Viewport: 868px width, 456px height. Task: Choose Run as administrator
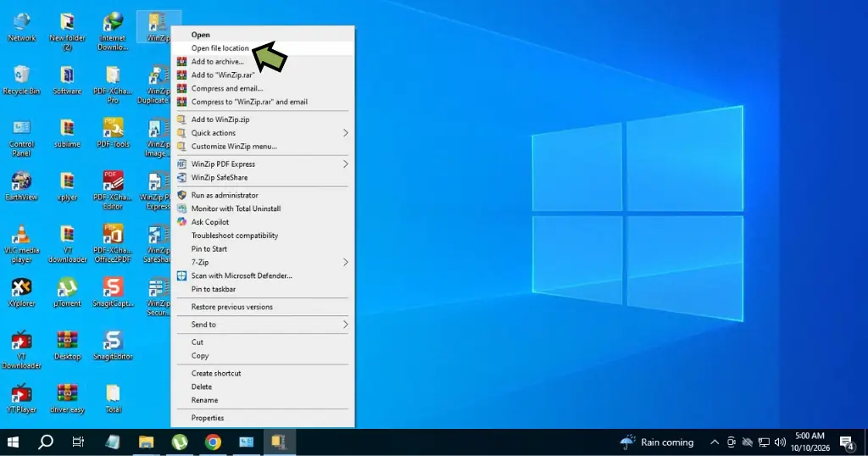[x=263, y=195]
